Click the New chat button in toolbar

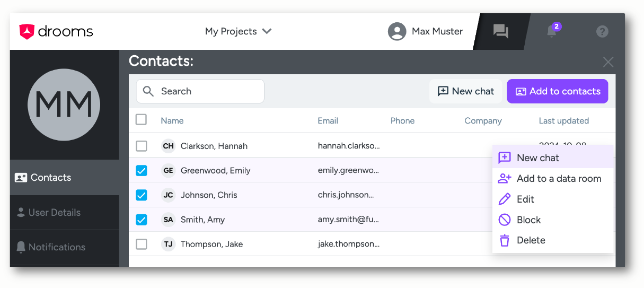(466, 91)
